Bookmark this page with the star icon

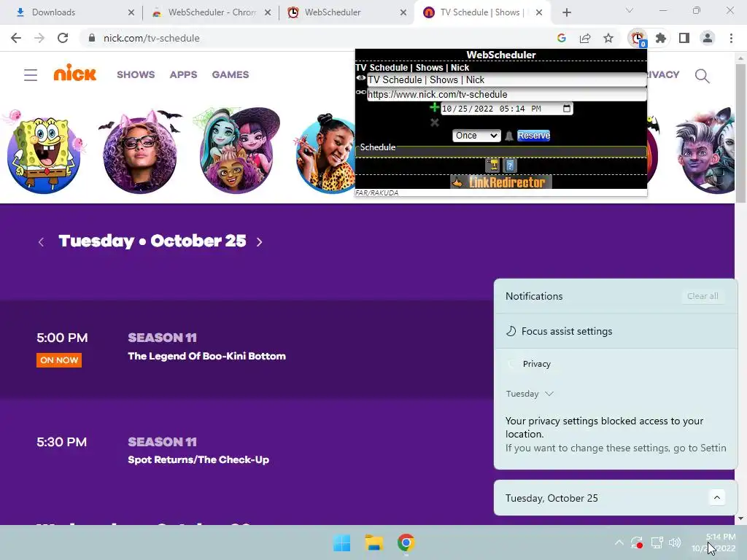click(608, 38)
